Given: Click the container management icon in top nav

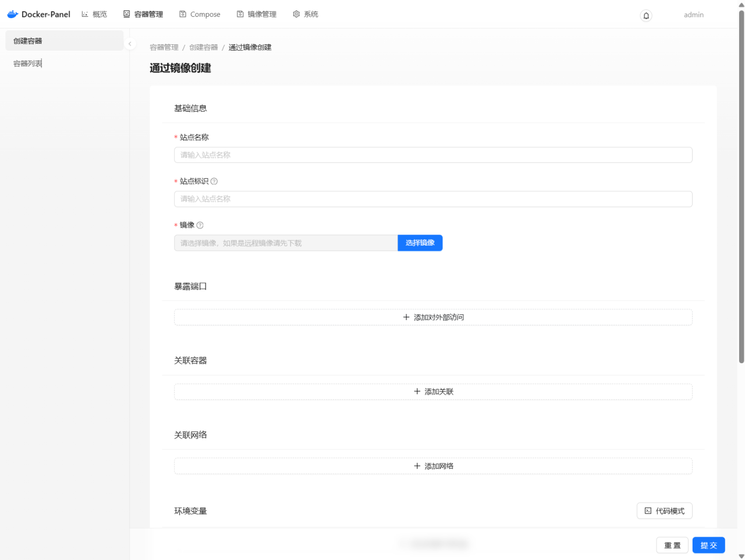Looking at the screenshot, I should coord(126,13).
